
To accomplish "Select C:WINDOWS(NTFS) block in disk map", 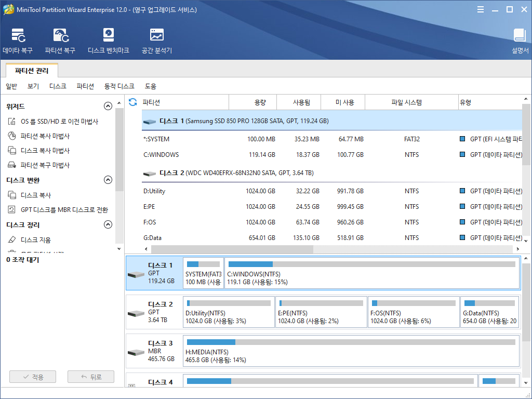I will coord(372,273).
